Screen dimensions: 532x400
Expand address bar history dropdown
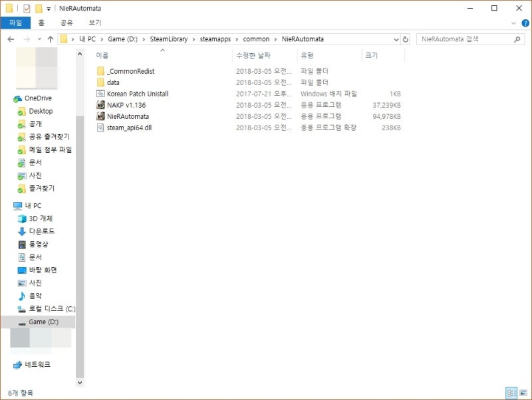click(396, 39)
